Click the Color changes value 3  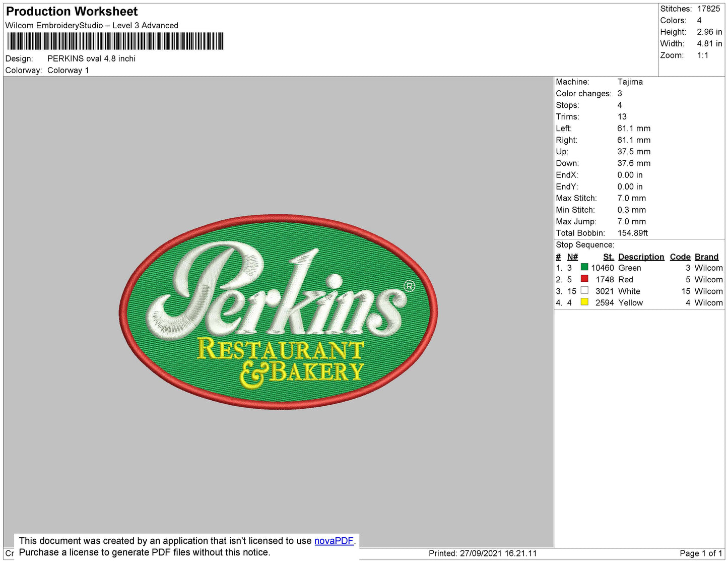pos(620,93)
